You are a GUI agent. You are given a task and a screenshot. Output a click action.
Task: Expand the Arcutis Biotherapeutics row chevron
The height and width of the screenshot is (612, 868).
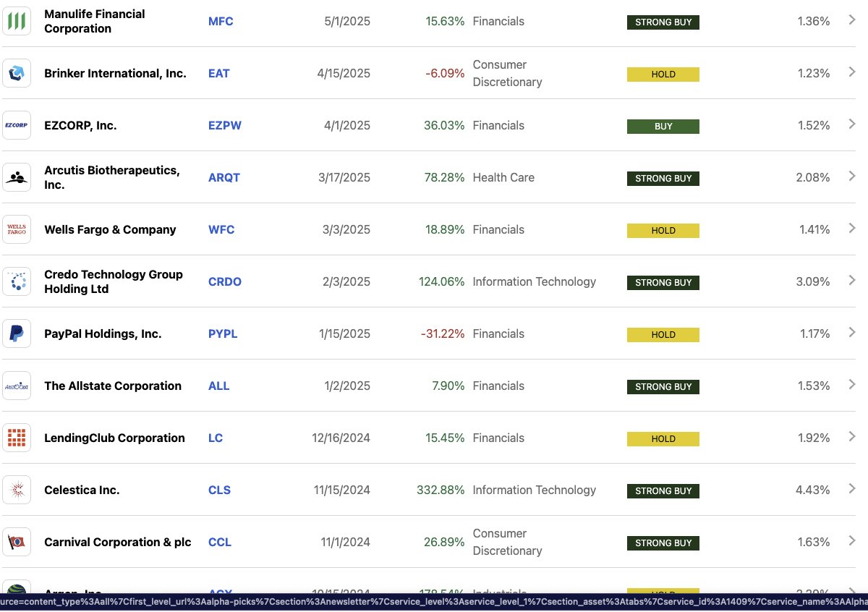point(852,177)
